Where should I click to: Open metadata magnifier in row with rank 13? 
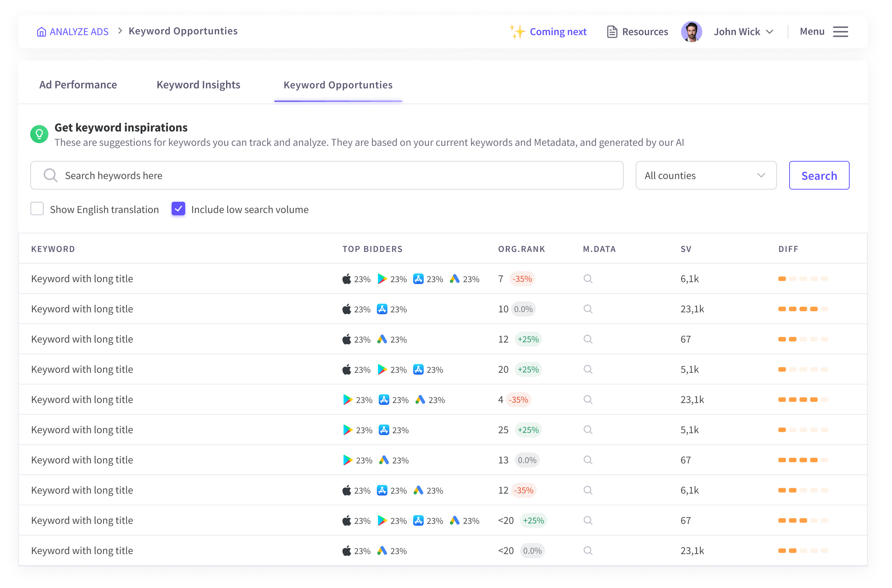[588, 460]
